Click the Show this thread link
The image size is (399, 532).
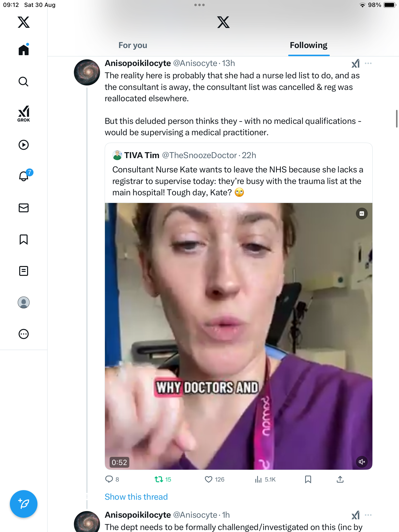[x=136, y=497]
